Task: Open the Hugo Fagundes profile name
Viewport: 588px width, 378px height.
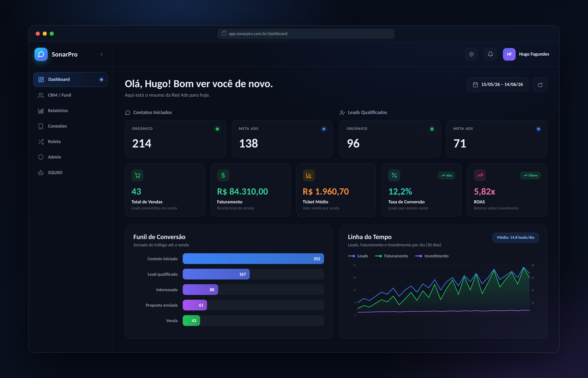Action: (534, 54)
